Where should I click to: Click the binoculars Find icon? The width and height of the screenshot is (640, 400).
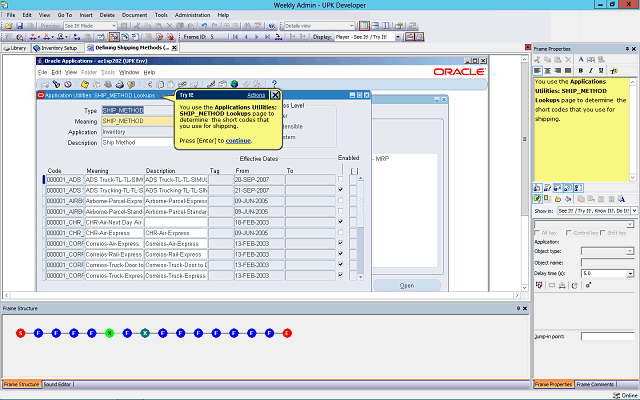point(247,26)
